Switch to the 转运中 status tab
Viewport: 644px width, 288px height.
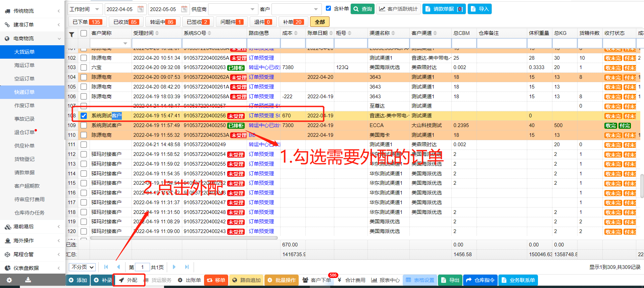click(162, 22)
